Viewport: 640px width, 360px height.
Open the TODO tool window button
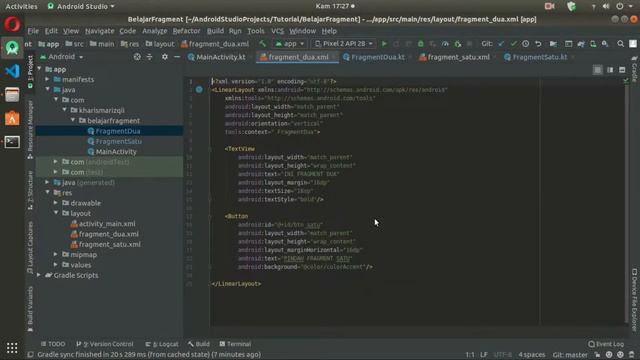53,344
